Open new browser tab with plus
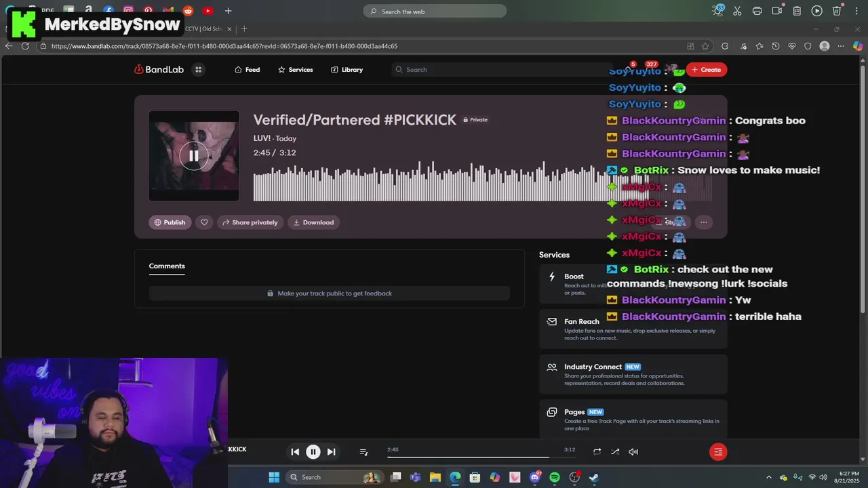This screenshot has width=868, height=488. tap(244, 28)
